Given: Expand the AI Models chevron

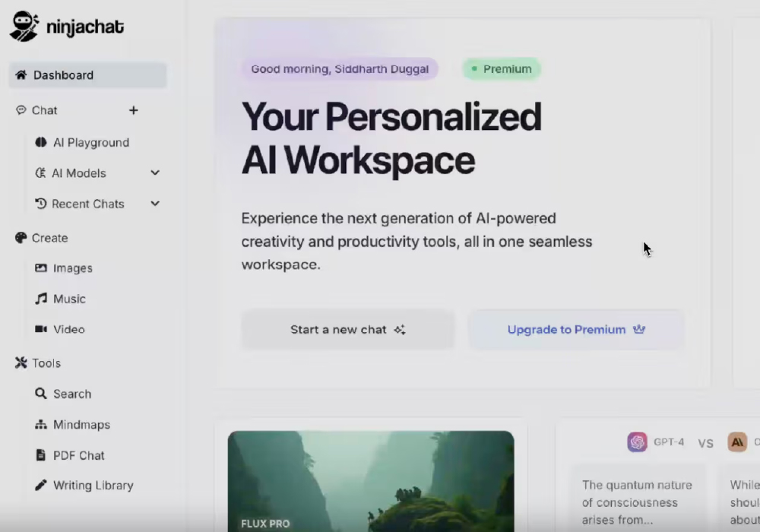Looking at the screenshot, I should [155, 173].
